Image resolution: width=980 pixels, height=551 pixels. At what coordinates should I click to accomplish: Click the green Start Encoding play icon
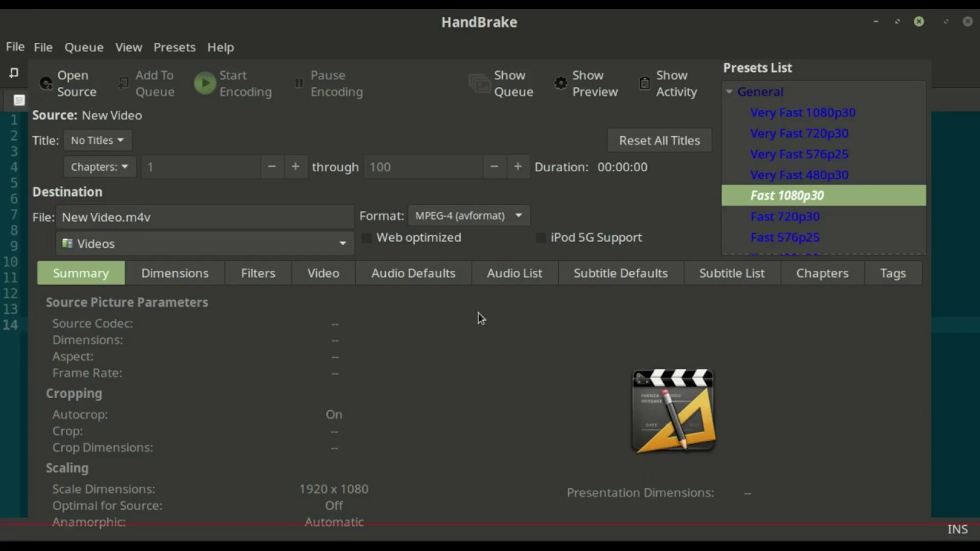[204, 83]
